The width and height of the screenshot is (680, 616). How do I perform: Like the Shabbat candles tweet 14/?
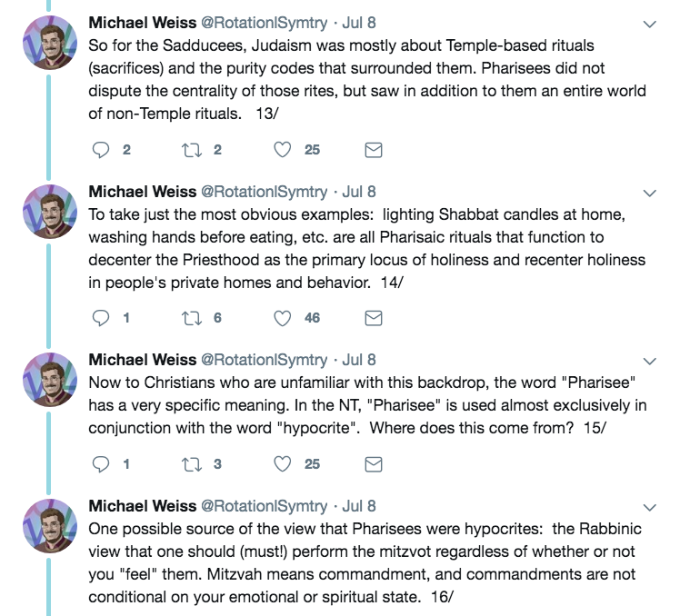point(284,318)
